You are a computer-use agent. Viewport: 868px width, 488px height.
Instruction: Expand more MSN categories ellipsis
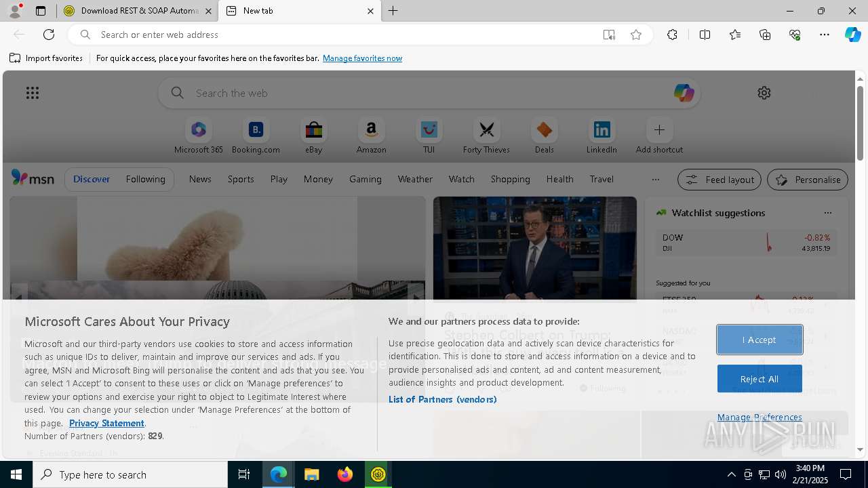[x=655, y=180]
